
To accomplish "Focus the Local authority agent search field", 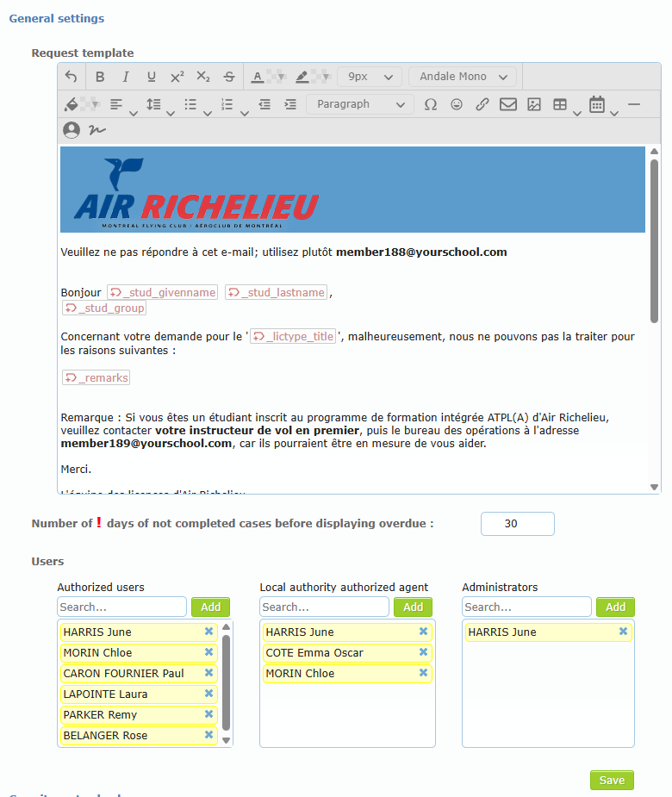I will [324, 607].
